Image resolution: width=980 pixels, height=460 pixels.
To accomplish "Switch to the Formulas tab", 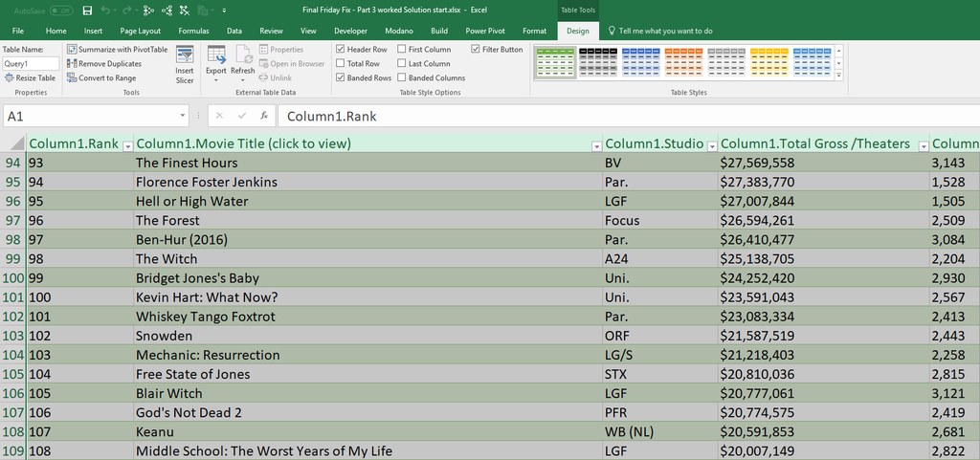I will 193,31.
